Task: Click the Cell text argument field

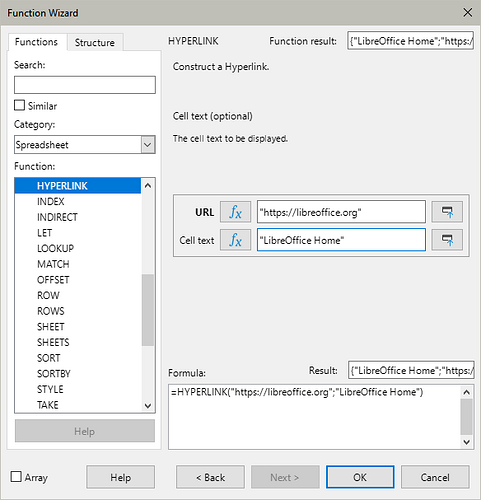Action: [x=341, y=240]
